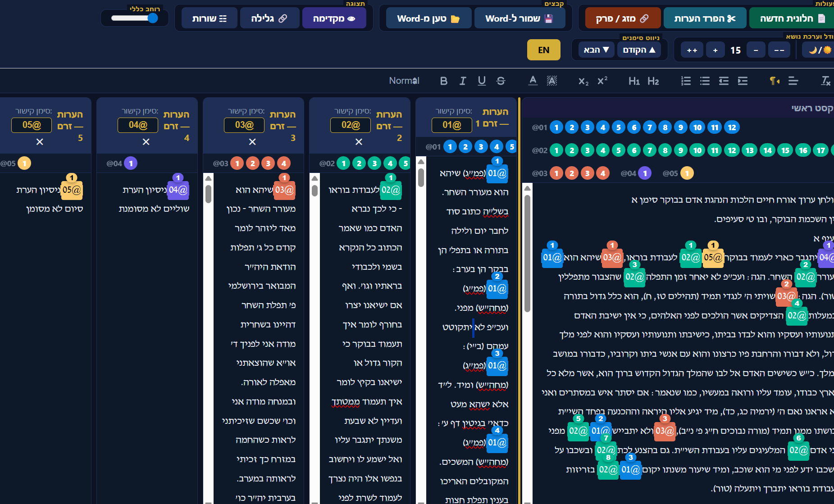834x504 pixels.
Task: Open the Normal paragraph style dropdown
Action: click(404, 81)
